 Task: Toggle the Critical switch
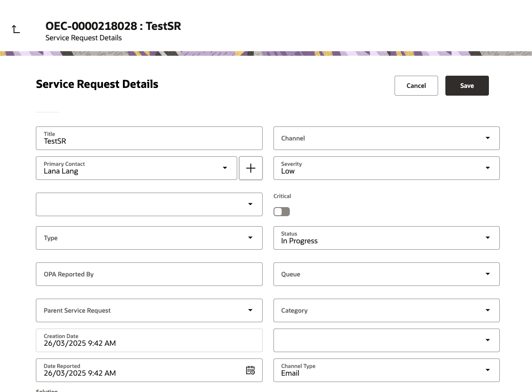click(282, 212)
